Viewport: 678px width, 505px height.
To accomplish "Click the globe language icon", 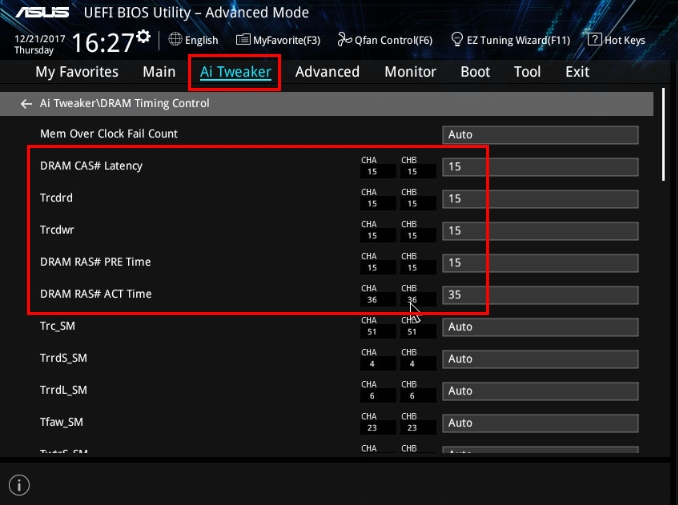I will pos(175,39).
